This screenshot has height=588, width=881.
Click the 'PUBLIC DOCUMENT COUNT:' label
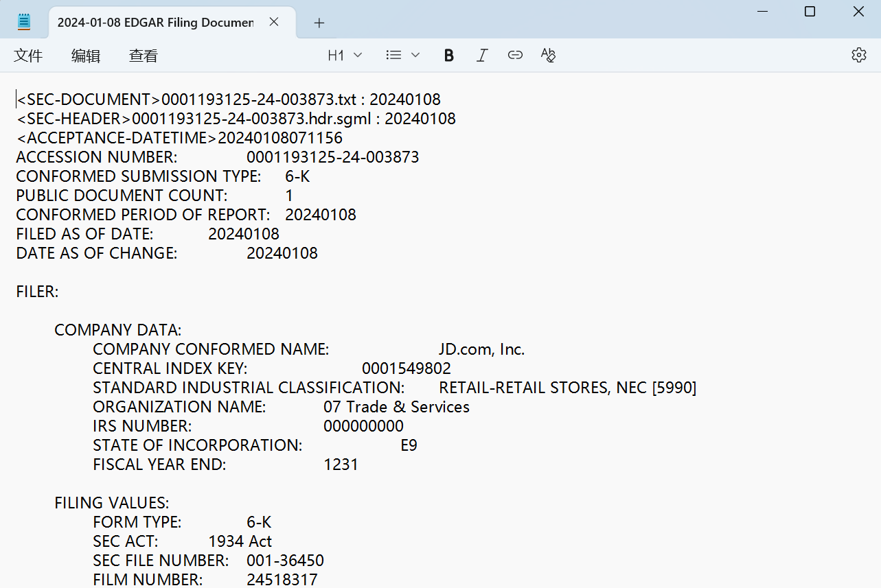point(122,196)
